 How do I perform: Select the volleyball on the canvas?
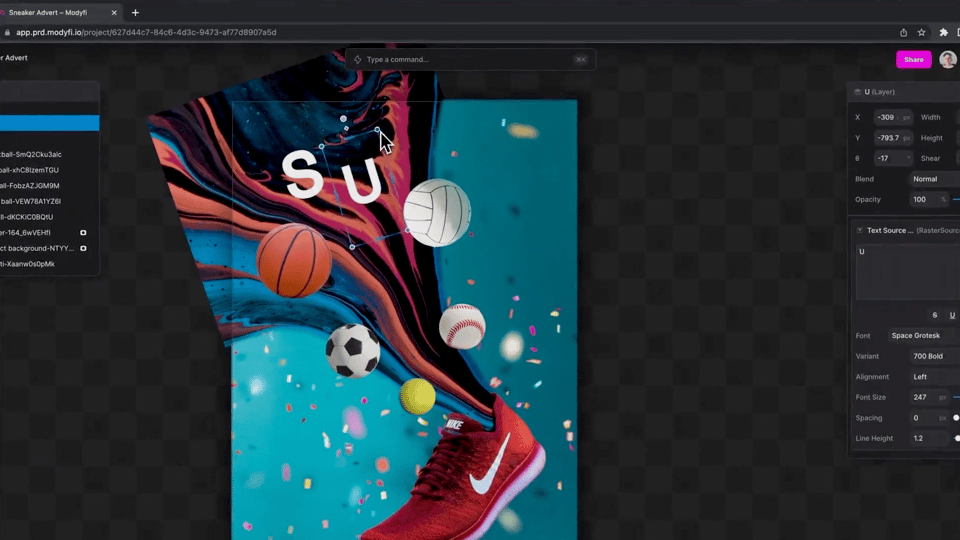click(x=437, y=212)
